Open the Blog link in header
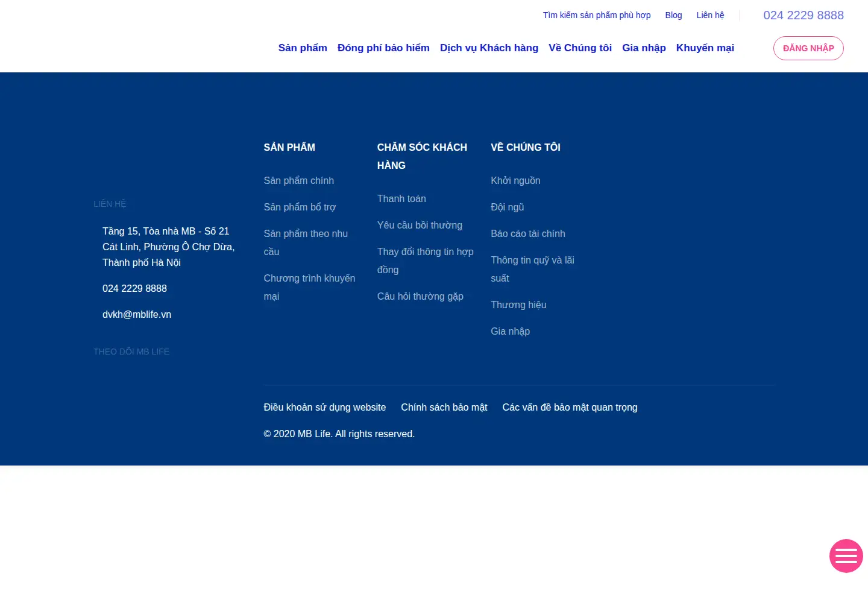 673,15
